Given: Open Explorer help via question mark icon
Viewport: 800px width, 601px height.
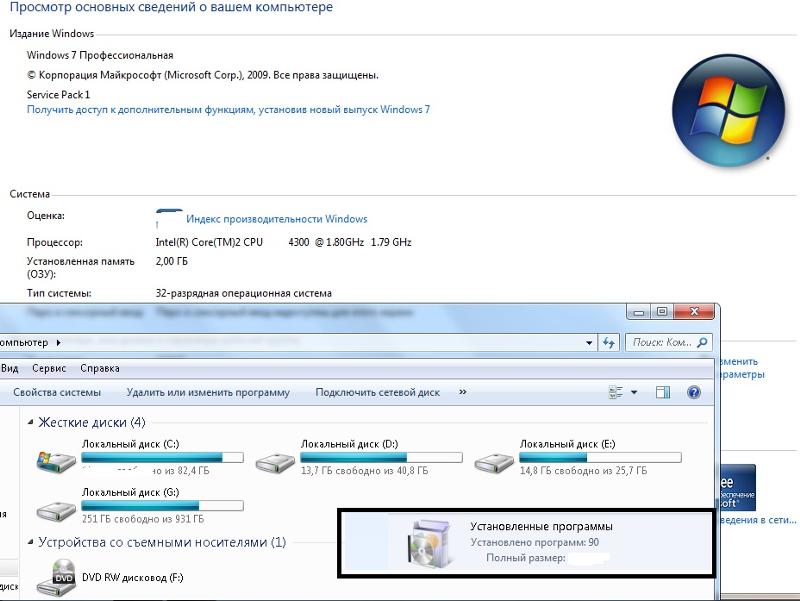Looking at the screenshot, I should pos(694,392).
